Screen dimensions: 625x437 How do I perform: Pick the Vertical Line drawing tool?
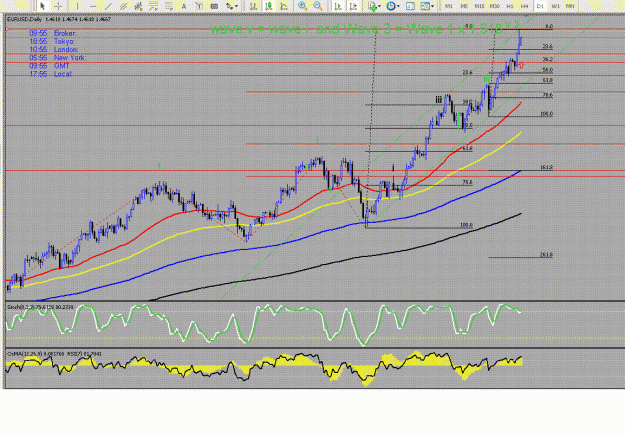(x=77, y=6)
